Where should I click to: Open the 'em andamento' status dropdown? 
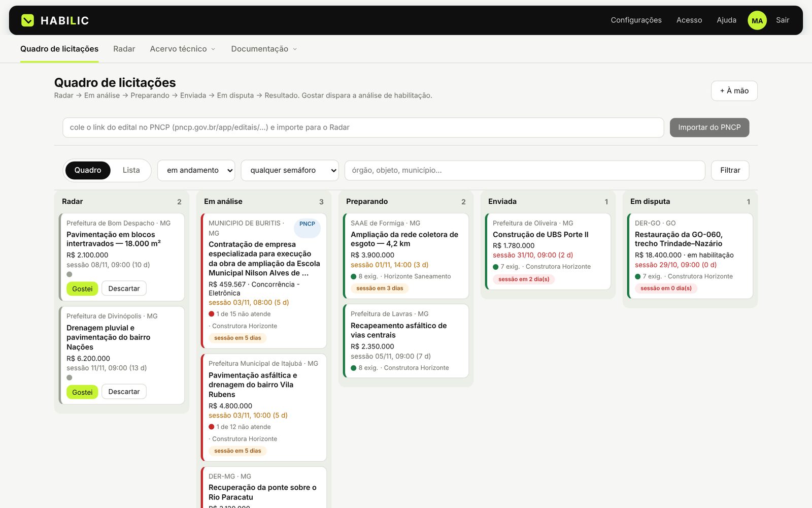coord(196,170)
